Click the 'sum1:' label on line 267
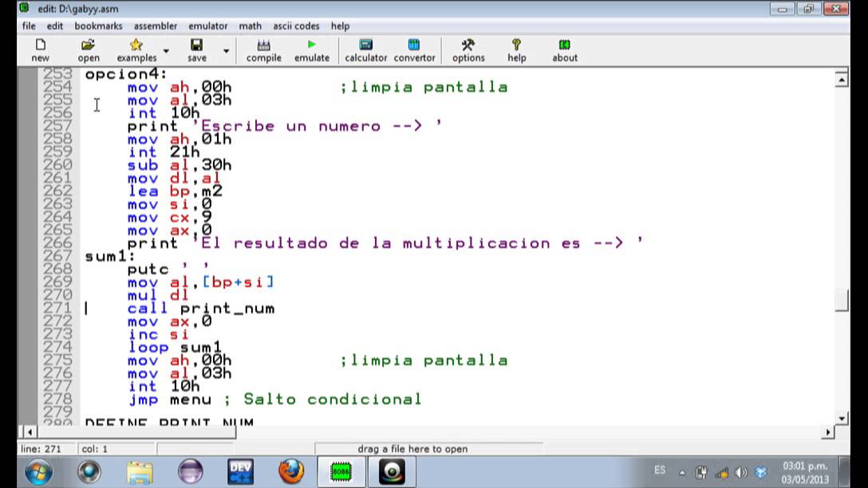 coord(109,257)
